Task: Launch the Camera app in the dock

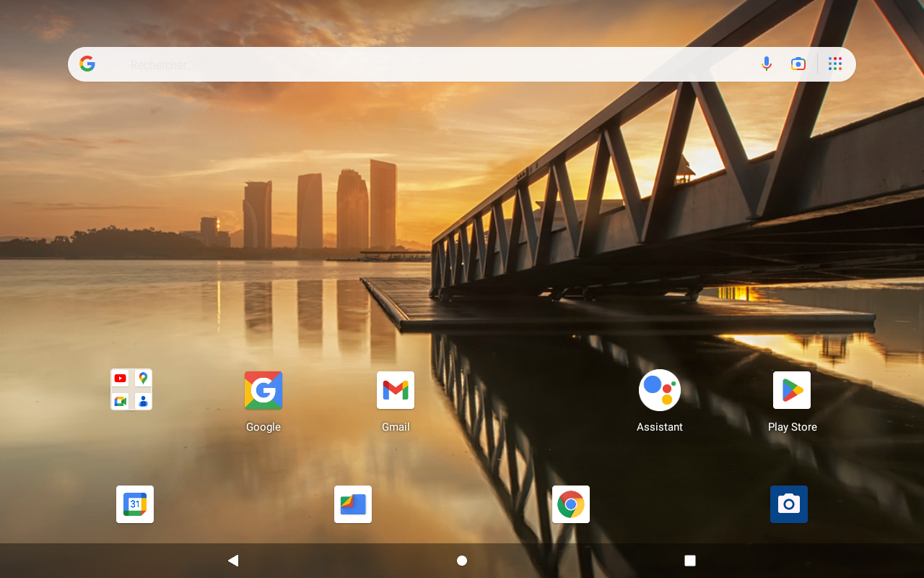Action: pyautogui.click(x=789, y=504)
